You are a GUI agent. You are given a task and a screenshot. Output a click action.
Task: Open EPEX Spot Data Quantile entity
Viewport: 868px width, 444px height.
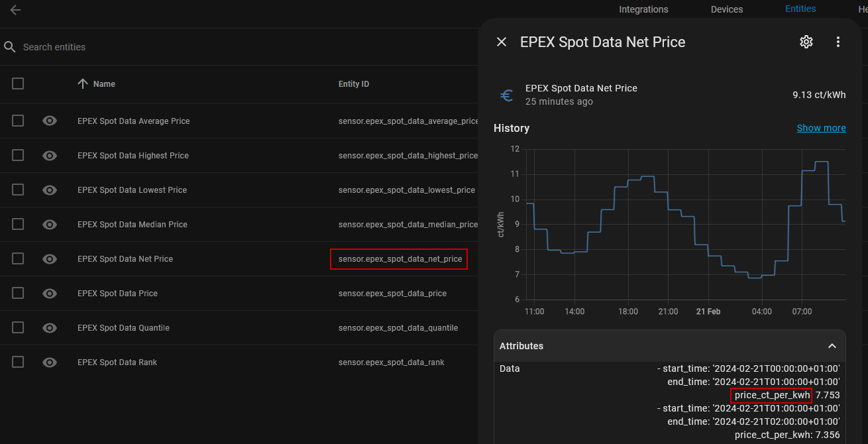coord(123,328)
